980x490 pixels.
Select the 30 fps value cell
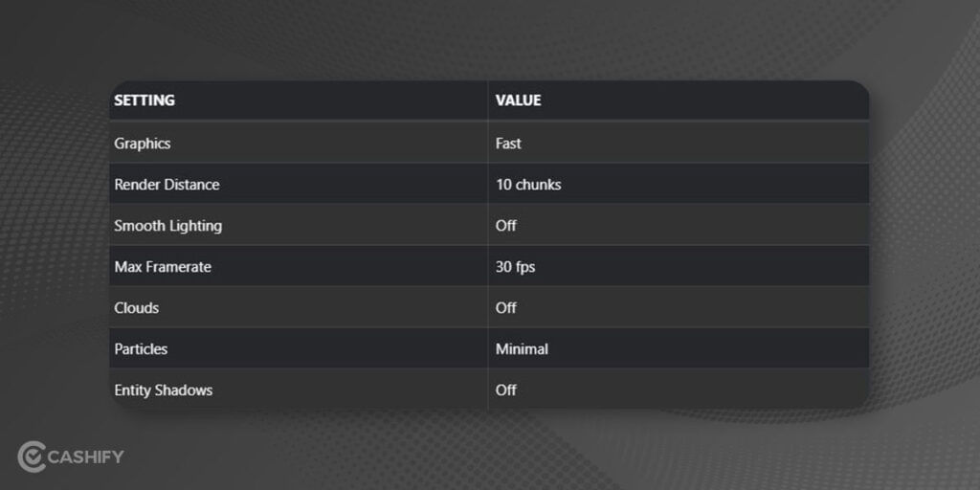click(515, 267)
